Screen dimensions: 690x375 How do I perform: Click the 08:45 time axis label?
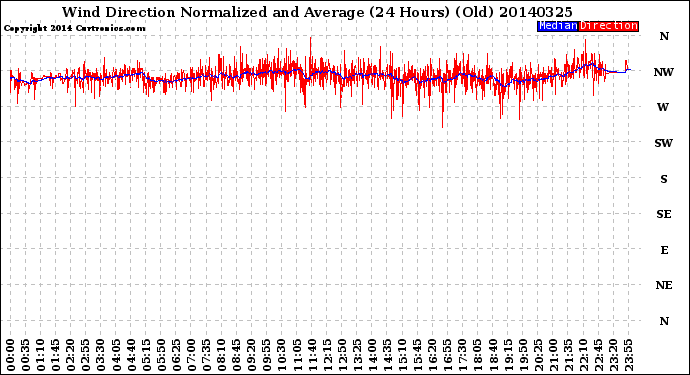(237, 355)
